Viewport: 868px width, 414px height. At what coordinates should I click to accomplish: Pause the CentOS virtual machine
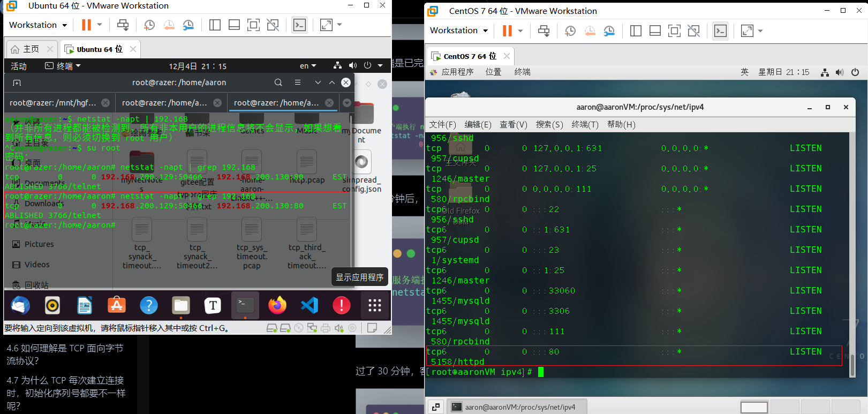pyautogui.click(x=507, y=31)
